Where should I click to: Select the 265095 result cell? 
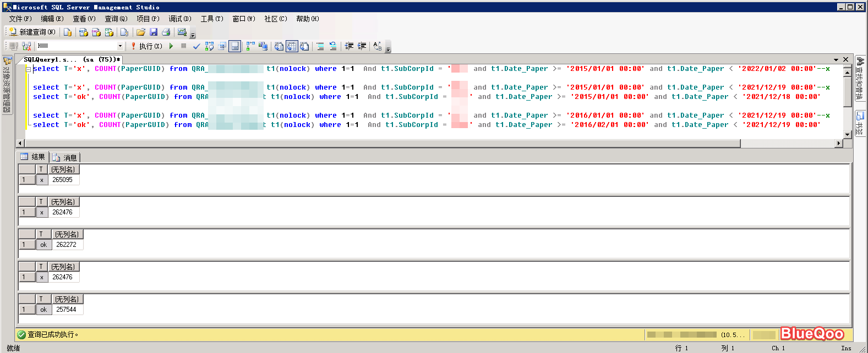pos(63,180)
